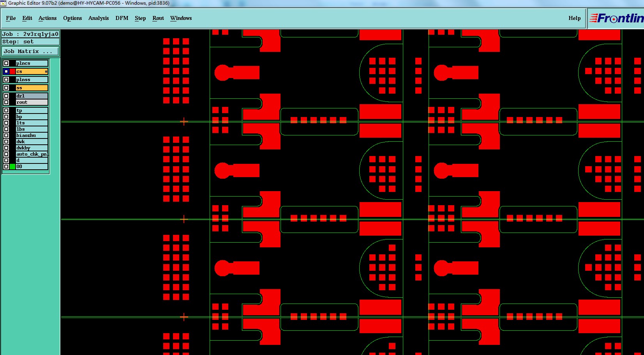644x355 pixels.
Task: Open the Step menu
Action: [140, 18]
